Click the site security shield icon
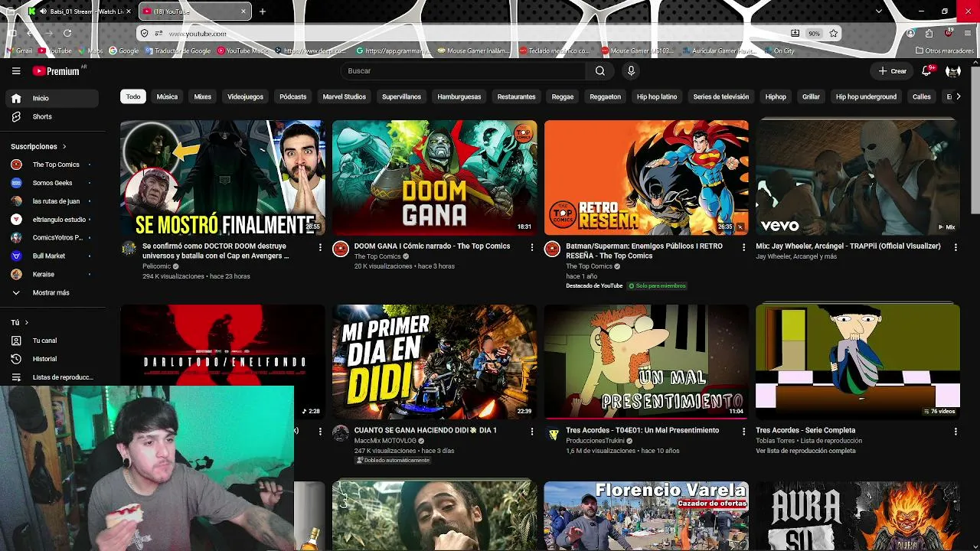 144,34
